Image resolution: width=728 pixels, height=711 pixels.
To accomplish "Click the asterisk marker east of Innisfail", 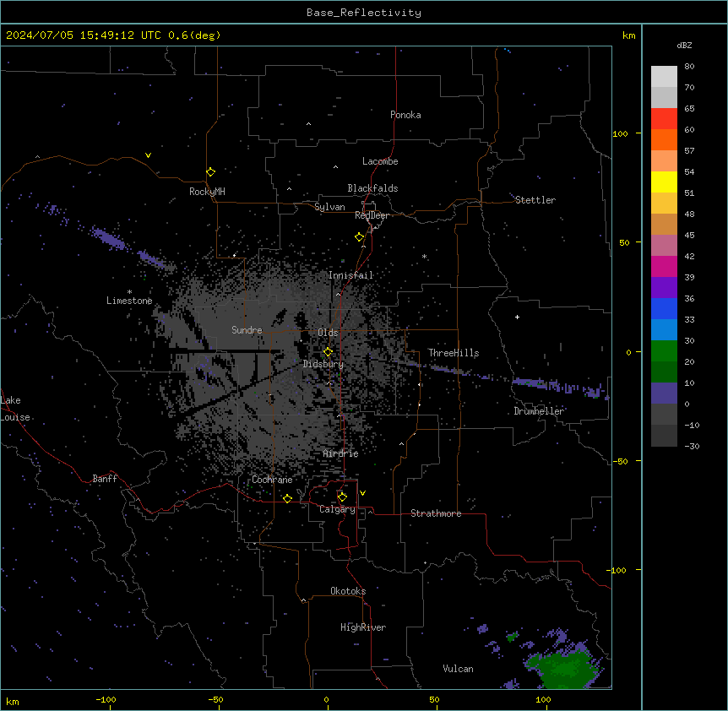I will (424, 256).
